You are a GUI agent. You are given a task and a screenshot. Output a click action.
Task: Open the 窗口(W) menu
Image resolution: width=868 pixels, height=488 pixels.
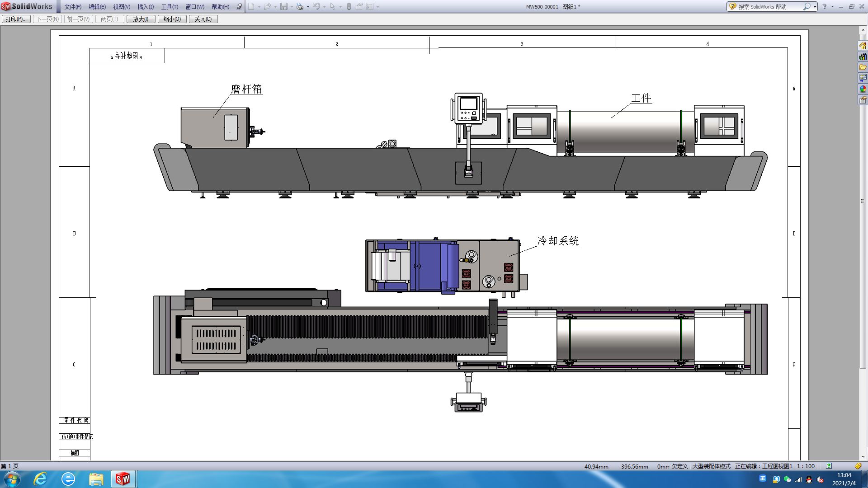tap(195, 7)
